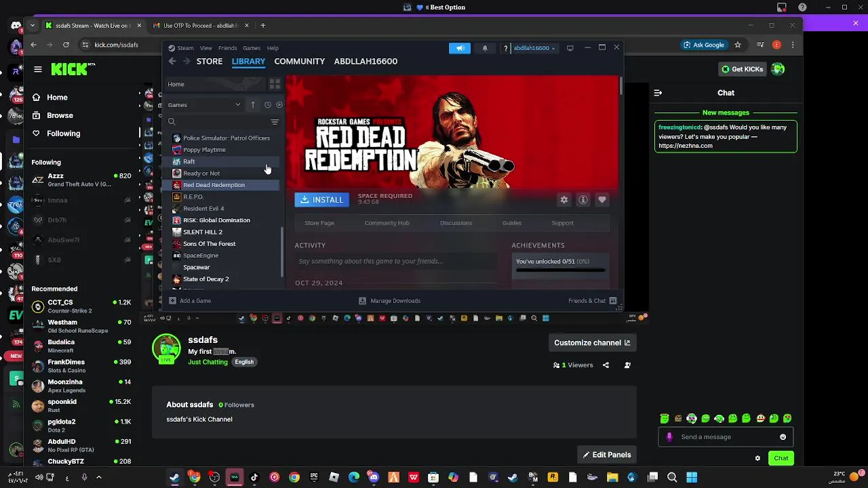The width and height of the screenshot is (868, 488).
Task: Open the game's Store Page link
Action: pos(319,223)
